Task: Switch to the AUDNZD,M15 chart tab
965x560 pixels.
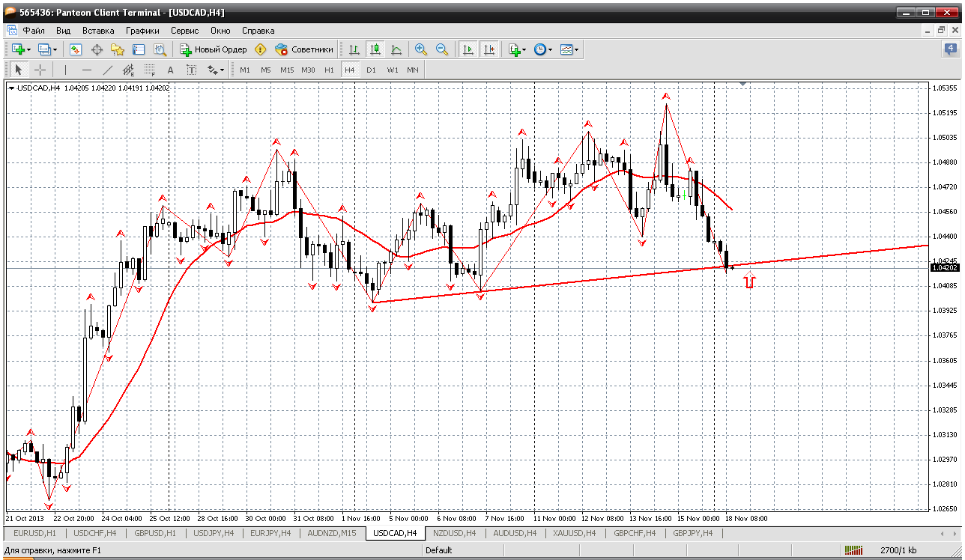Action: (x=333, y=533)
